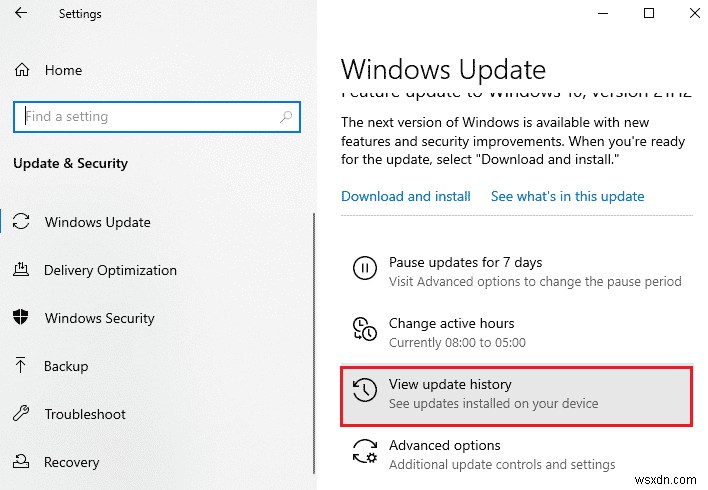This screenshot has height=490, width=708.
Task: Select Windows Security in the sidebar
Action: pos(99,318)
